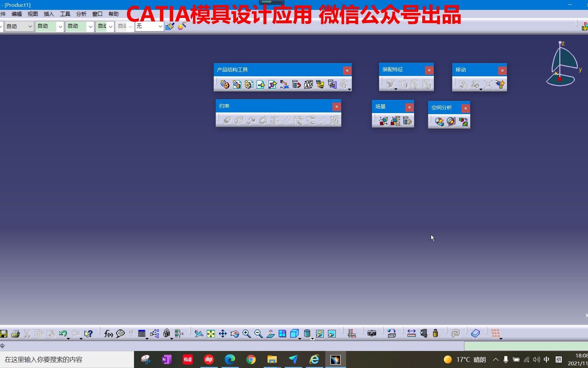
Task: Close the 装配特征 toolbar
Action: 429,70
